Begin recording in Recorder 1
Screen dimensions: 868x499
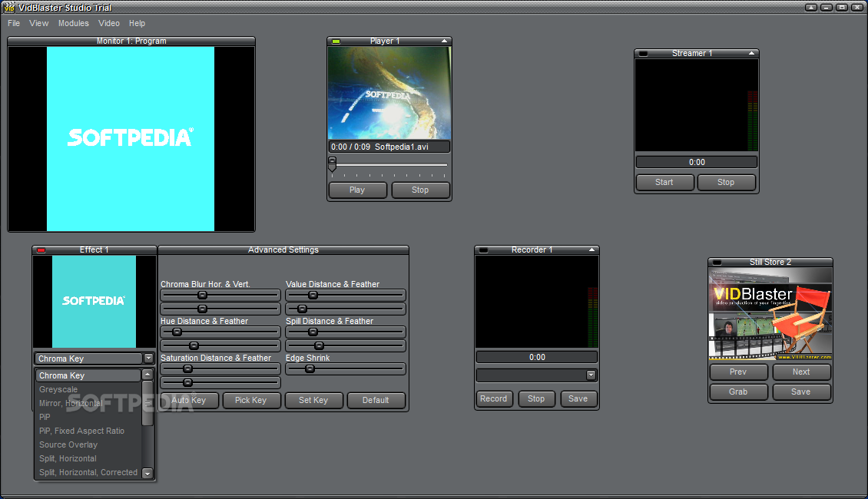(x=493, y=399)
